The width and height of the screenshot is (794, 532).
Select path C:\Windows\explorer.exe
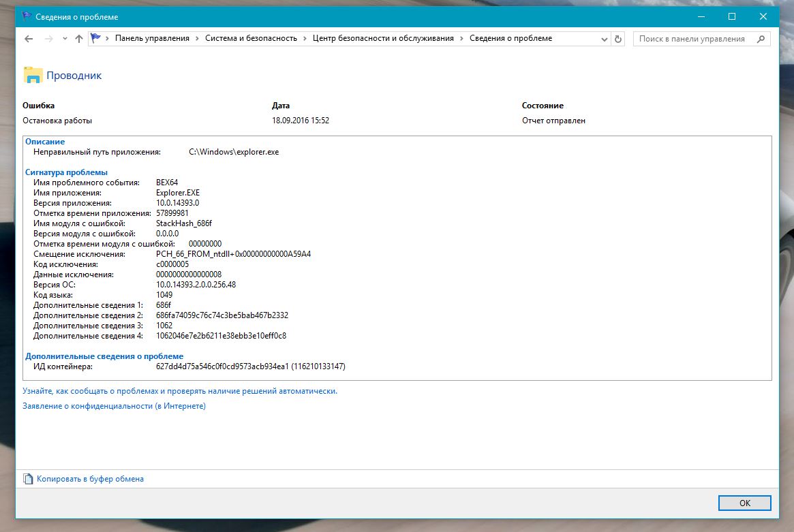234,152
